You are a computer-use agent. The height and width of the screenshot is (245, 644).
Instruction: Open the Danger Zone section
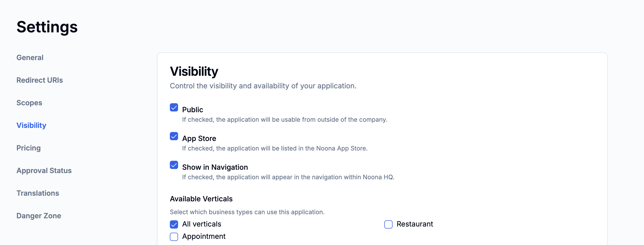39,216
